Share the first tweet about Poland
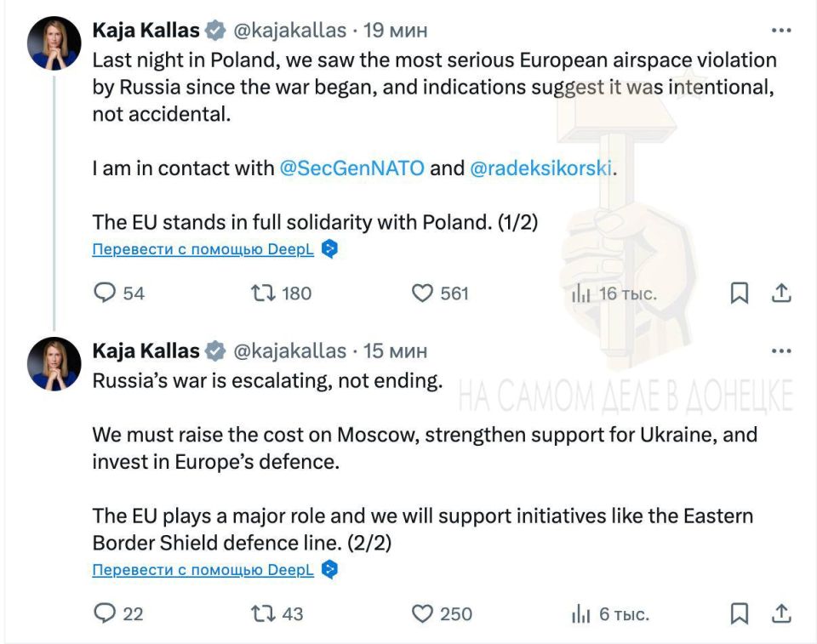817x644 pixels. coord(781,294)
